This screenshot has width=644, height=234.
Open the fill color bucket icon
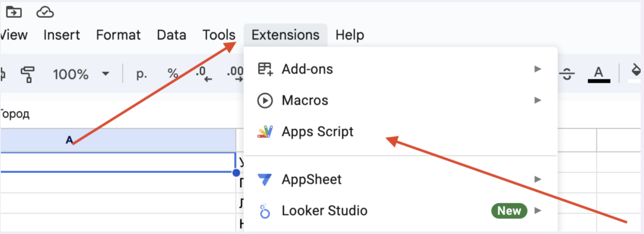pos(636,72)
